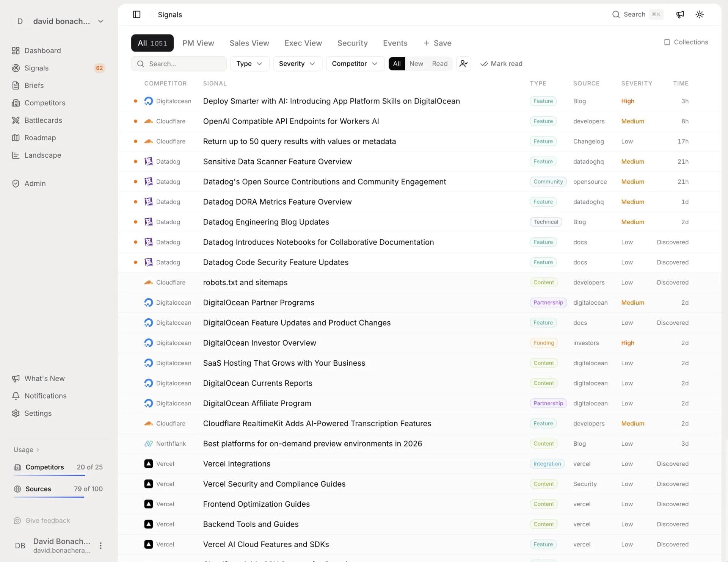The width and height of the screenshot is (728, 562).
Task: Filter signals to Read only
Action: (x=439, y=64)
